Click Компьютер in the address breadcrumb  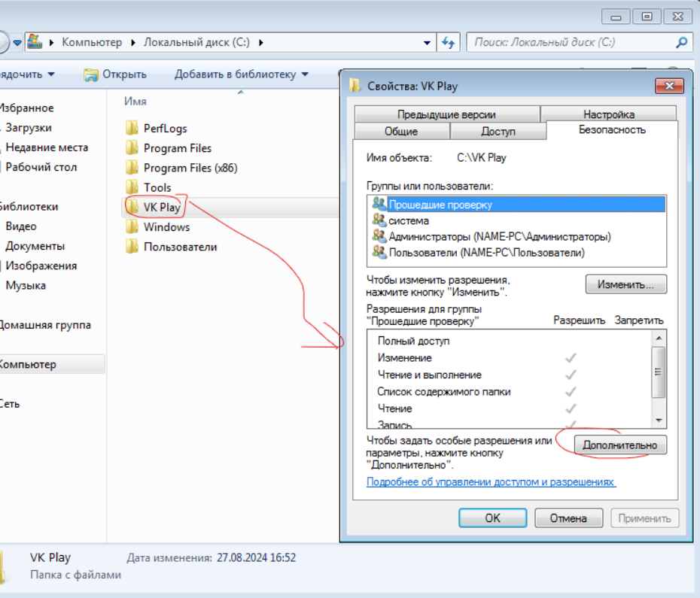point(92,42)
